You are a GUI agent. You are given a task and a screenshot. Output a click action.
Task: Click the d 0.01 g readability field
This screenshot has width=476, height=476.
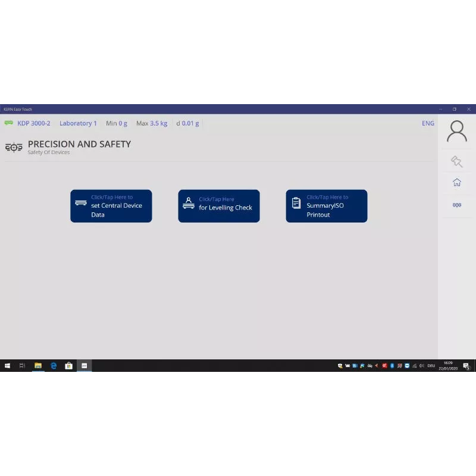188,123
